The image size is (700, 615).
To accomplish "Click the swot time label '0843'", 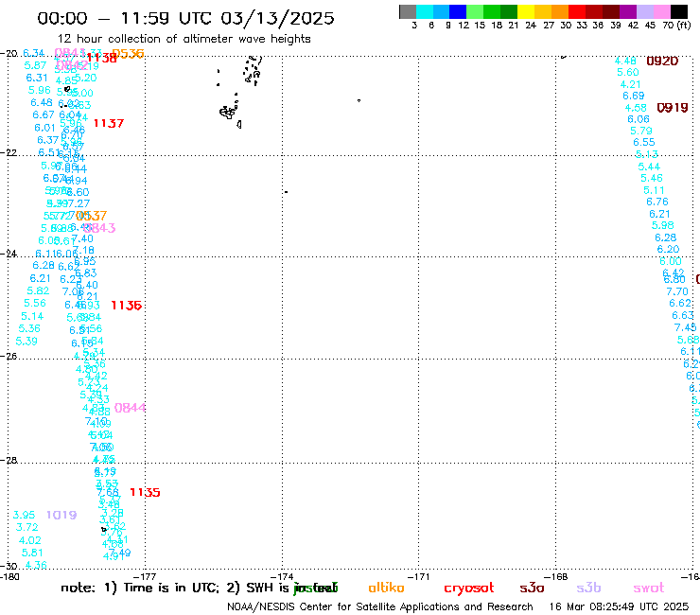I will [100, 228].
